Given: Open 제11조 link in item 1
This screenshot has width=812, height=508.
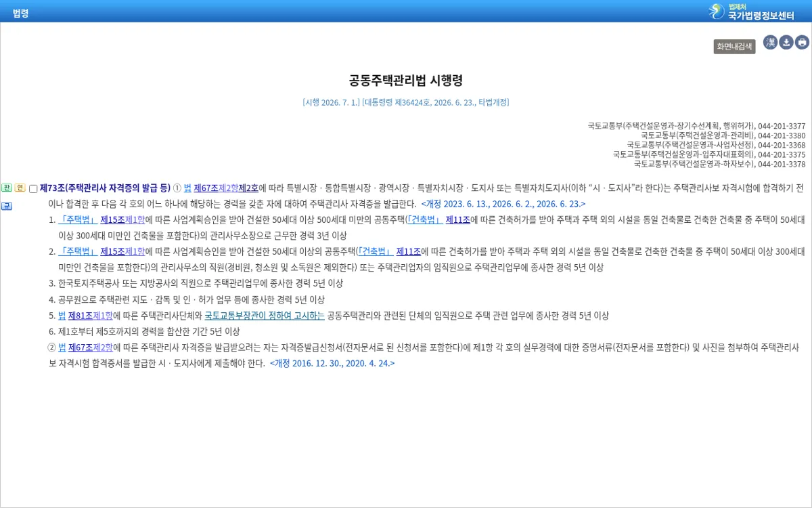Looking at the screenshot, I should [x=457, y=219].
